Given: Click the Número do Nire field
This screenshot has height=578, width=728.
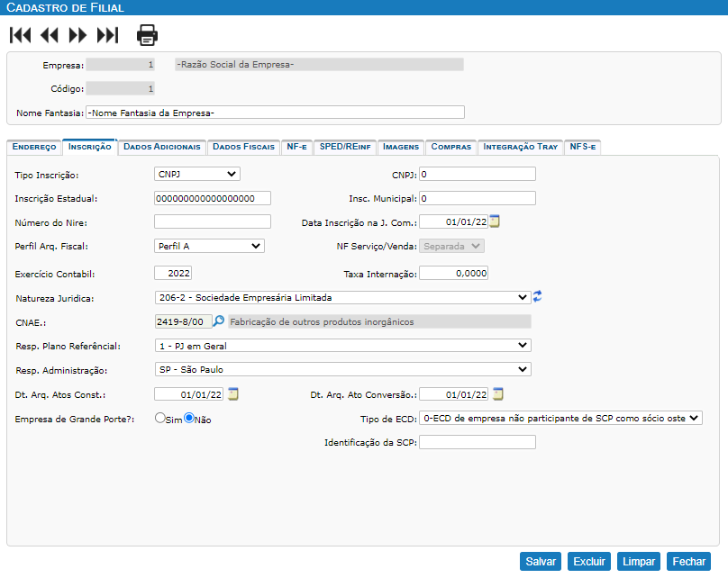Looking at the screenshot, I should coord(213,221).
